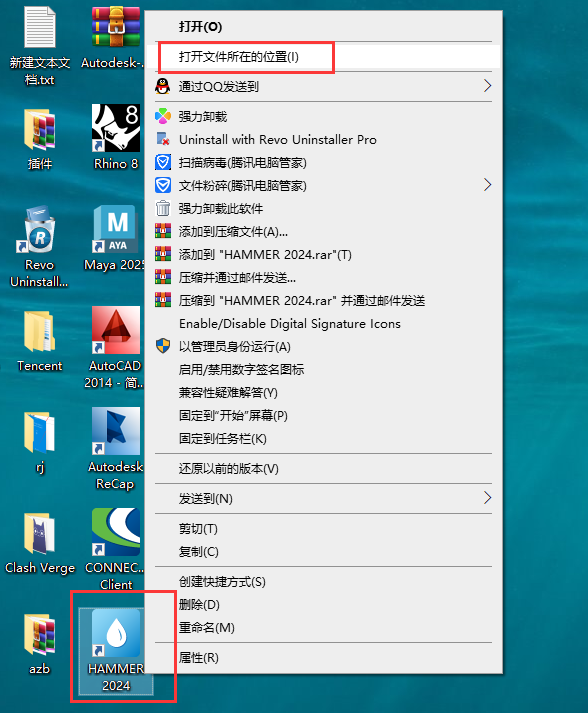Choose 创建快捷方式(S)

click(x=323, y=582)
